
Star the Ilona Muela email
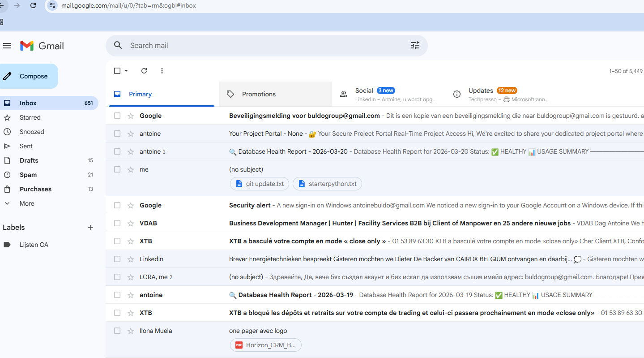(131, 331)
